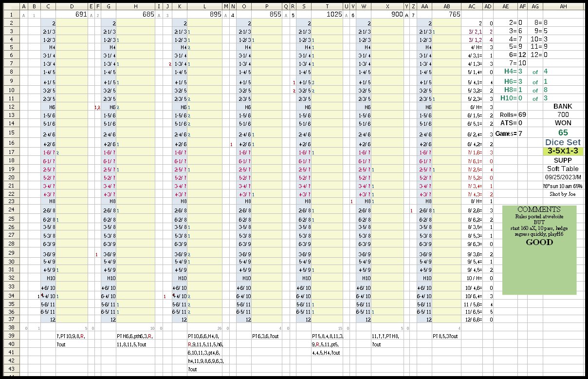
Task: Click summary cell 10 / H=
Action: coord(472,278)
